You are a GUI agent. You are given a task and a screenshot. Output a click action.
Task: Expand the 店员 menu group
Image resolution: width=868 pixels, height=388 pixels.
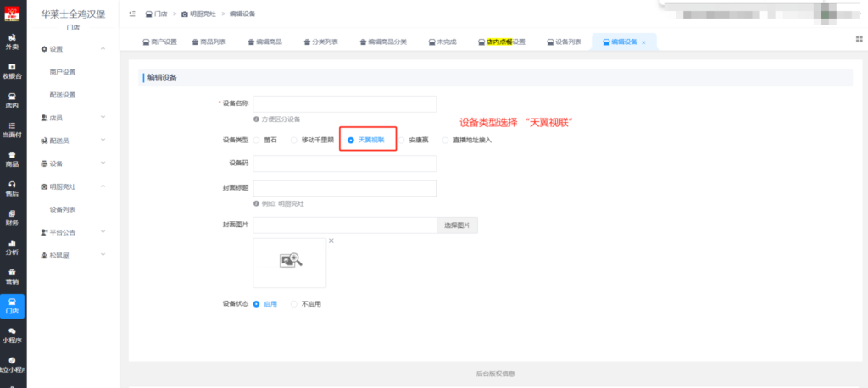(x=75, y=118)
